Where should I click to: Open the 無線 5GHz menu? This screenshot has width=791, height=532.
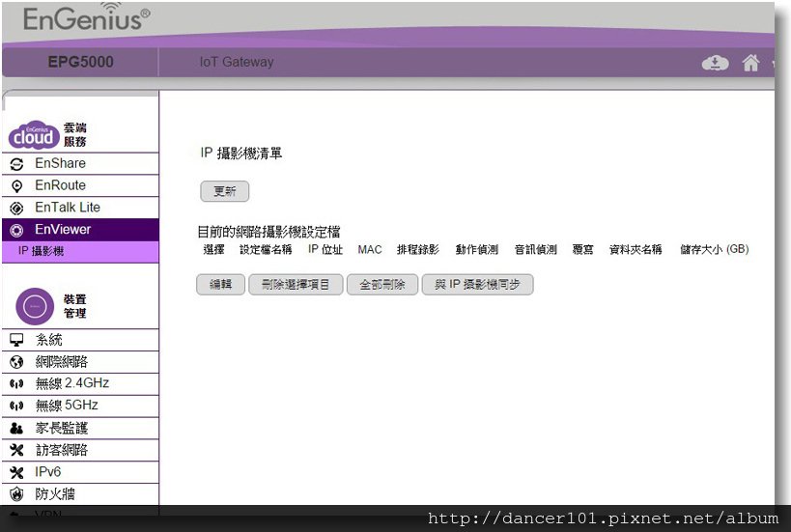[x=80, y=406]
